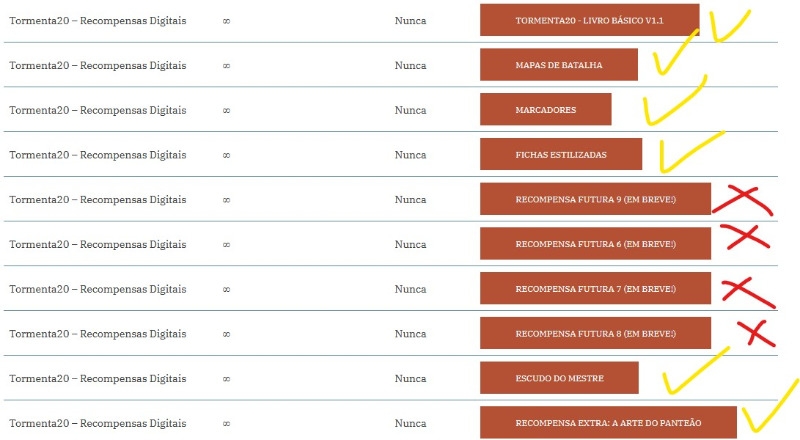Click "Nunca" in the Escudo do Mestre row
This screenshot has height=440, width=800.
[x=410, y=379]
